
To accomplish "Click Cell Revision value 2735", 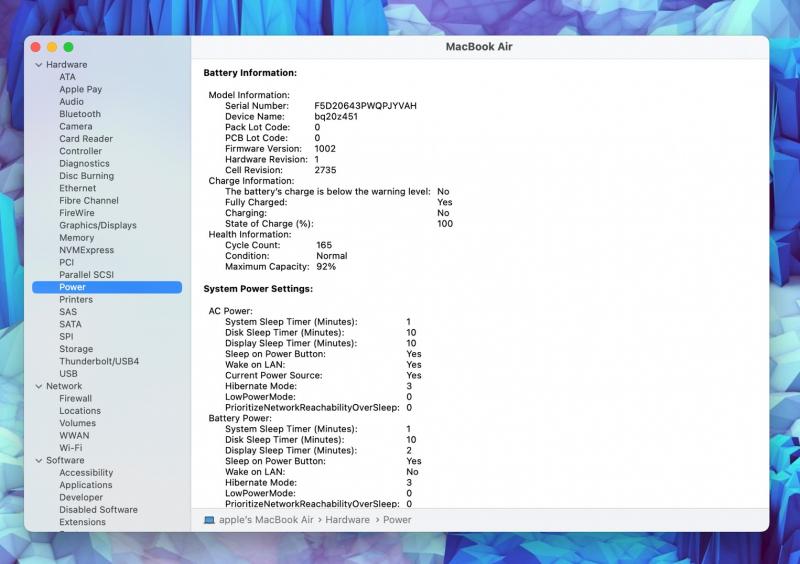I will (x=326, y=170).
